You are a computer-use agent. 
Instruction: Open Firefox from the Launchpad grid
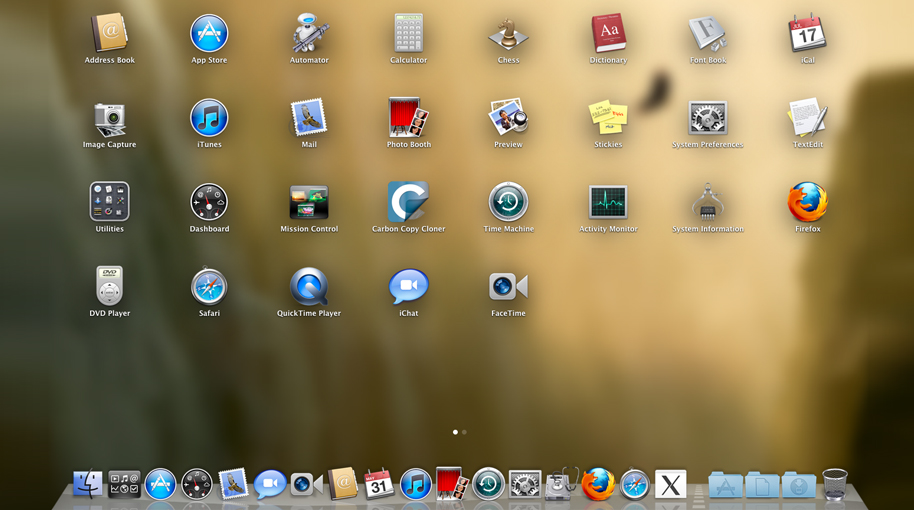[808, 202]
